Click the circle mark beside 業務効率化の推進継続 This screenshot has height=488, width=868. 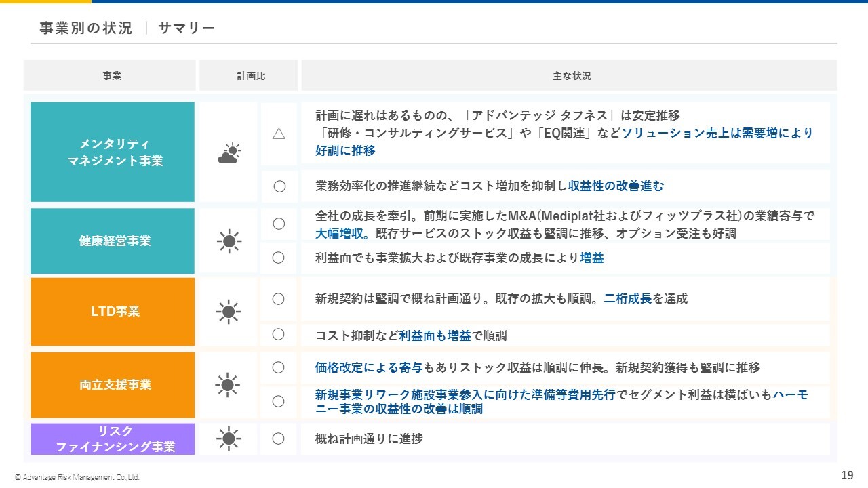click(x=279, y=186)
